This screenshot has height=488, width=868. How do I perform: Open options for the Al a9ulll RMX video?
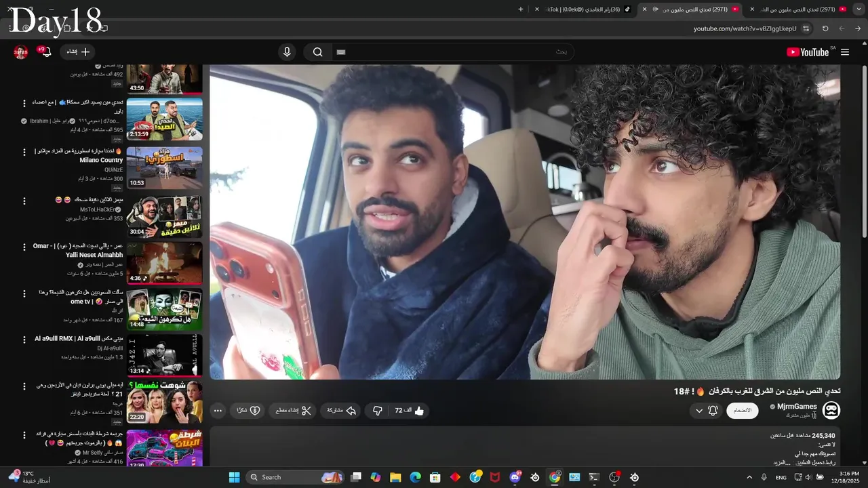24,339
